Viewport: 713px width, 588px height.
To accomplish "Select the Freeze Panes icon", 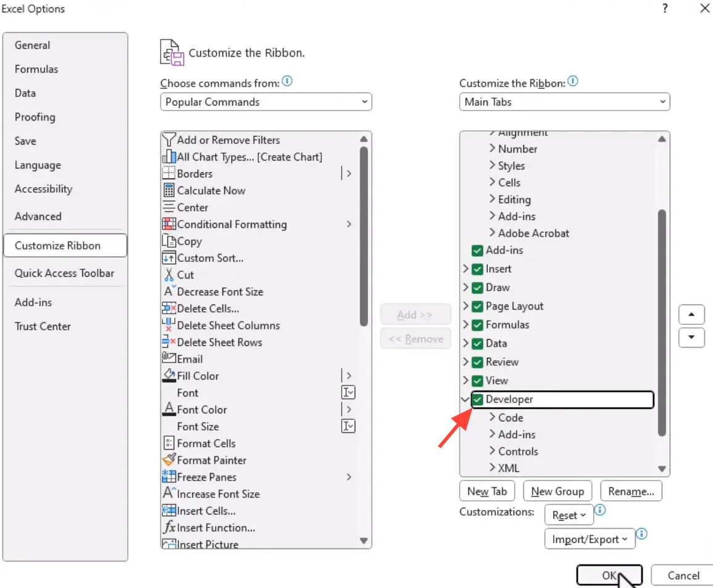I will pyautogui.click(x=169, y=477).
